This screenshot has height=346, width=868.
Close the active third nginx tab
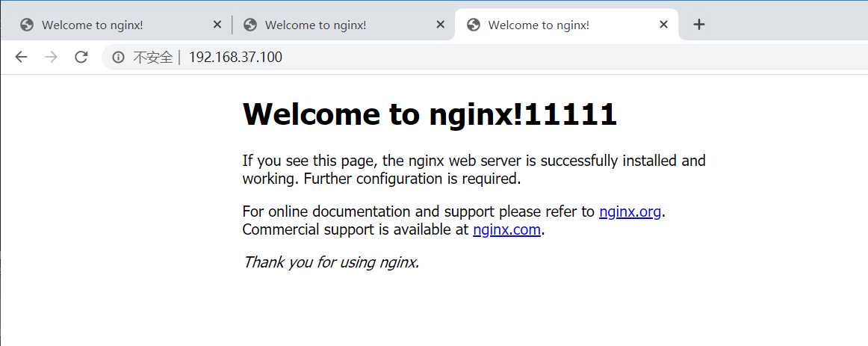[664, 25]
